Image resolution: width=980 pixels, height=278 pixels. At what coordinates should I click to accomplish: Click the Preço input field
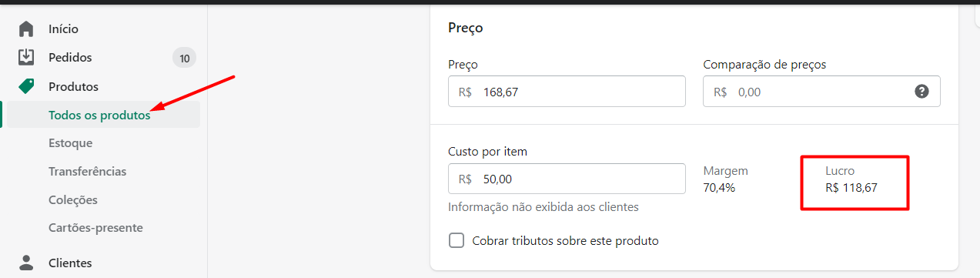pyautogui.click(x=567, y=92)
